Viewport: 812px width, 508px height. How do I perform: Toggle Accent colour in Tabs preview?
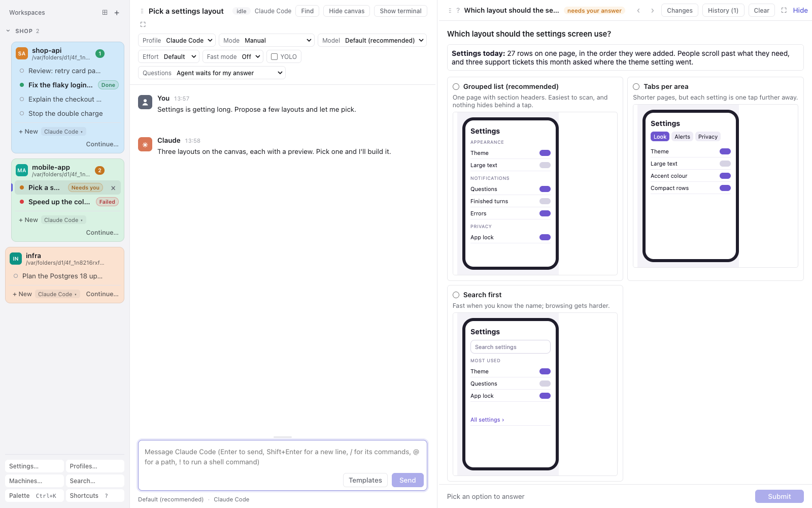[725, 176]
